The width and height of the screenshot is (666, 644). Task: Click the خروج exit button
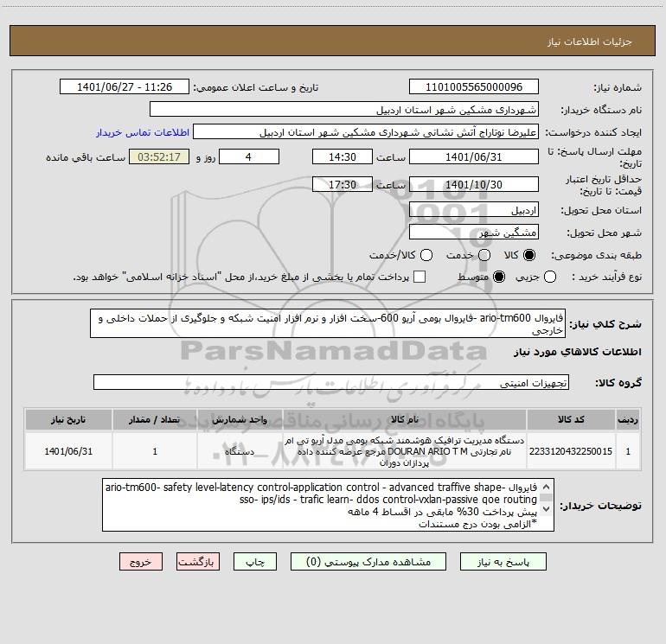tap(141, 562)
